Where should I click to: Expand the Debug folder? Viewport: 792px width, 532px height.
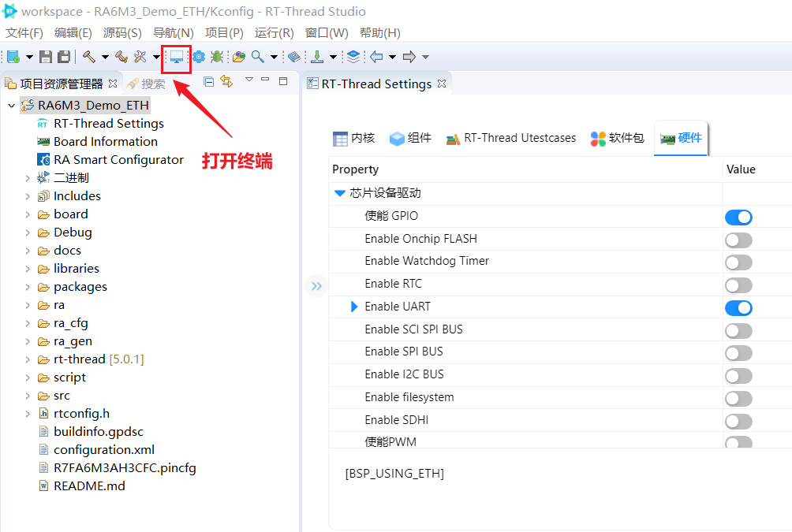coord(28,233)
